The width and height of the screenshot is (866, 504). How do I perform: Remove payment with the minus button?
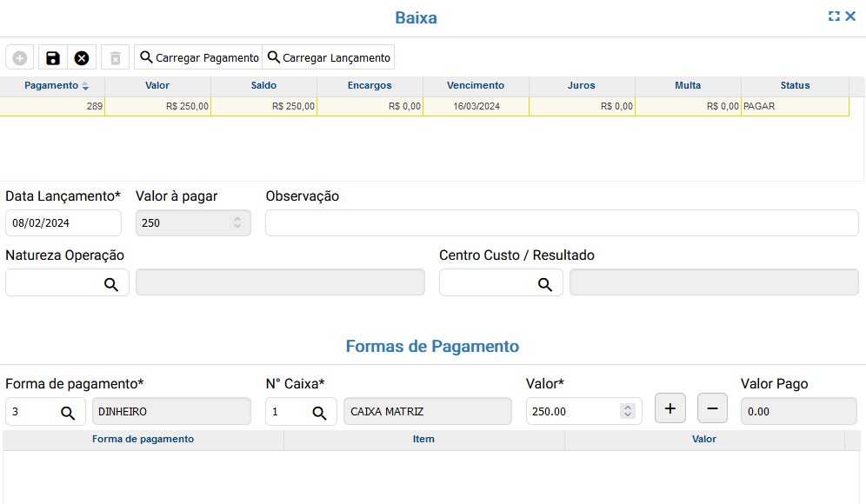click(712, 408)
